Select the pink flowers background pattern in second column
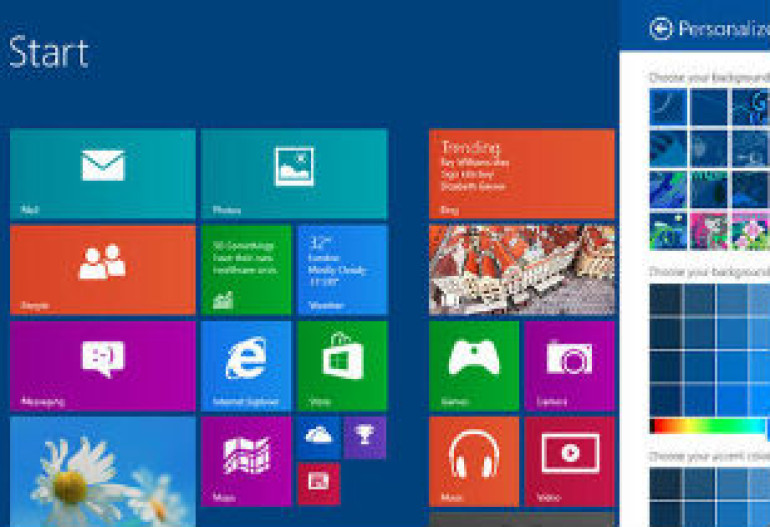 click(x=709, y=231)
